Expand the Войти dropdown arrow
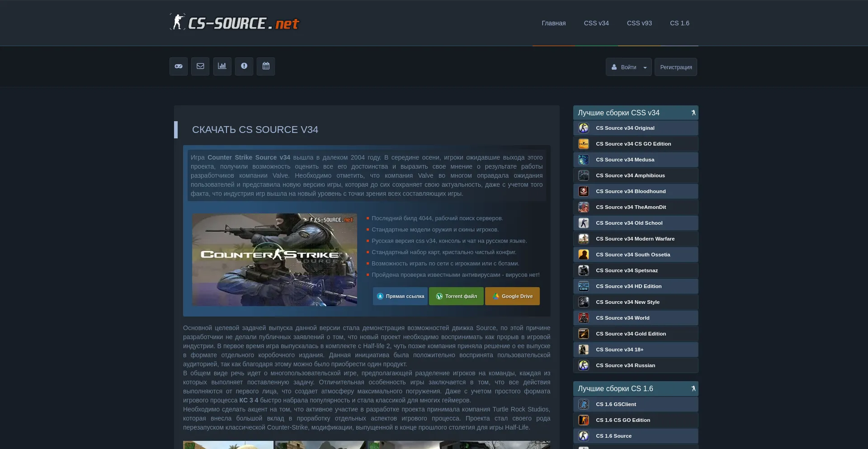868x449 pixels. [x=645, y=67]
